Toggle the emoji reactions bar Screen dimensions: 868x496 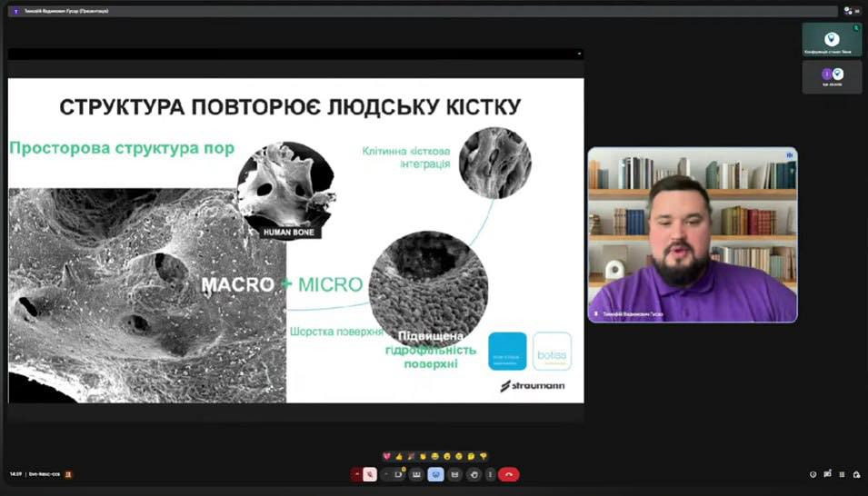coord(436,474)
